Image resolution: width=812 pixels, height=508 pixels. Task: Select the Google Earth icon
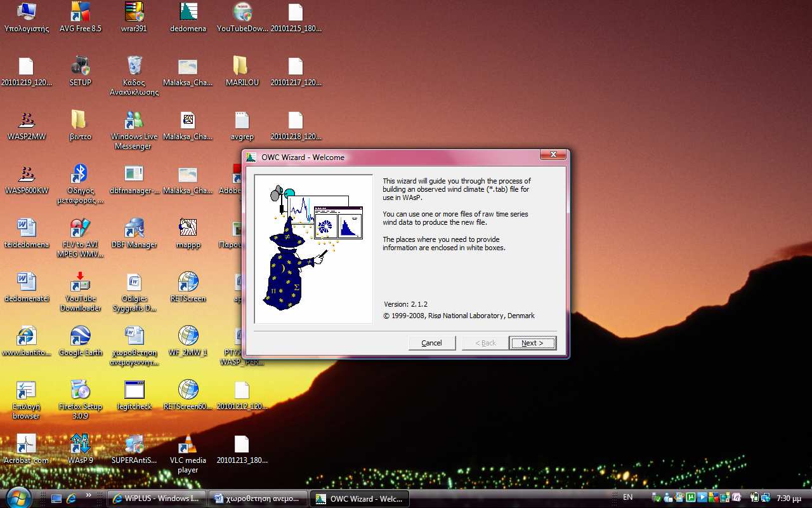pyautogui.click(x=81, y=342)
